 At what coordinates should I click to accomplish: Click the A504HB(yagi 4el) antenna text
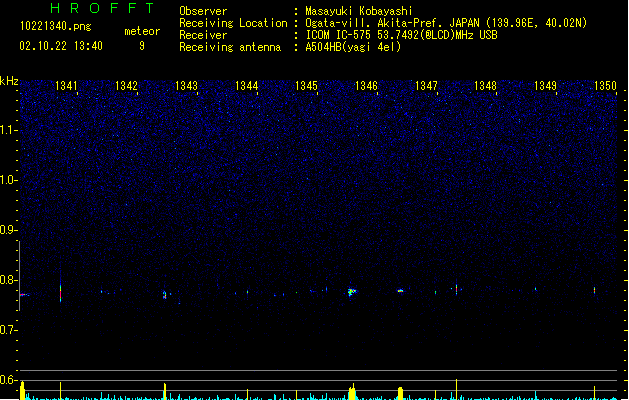(353, 47)
